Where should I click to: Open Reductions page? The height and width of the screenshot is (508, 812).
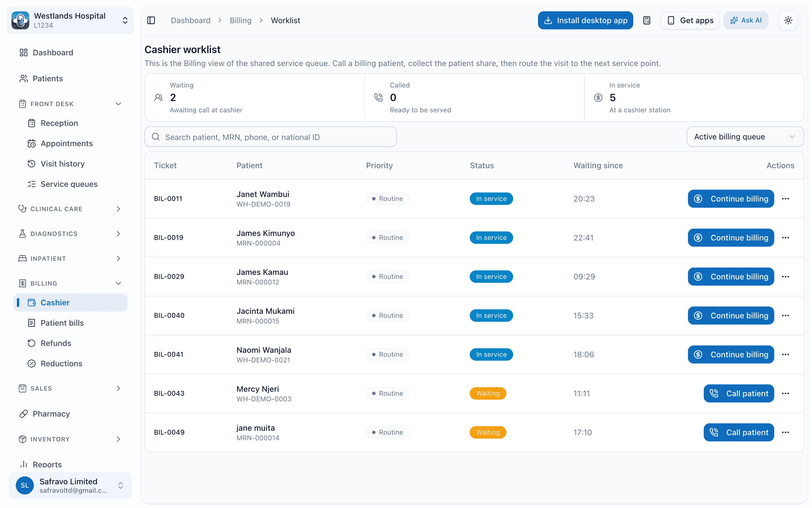[x=70, y=364]
